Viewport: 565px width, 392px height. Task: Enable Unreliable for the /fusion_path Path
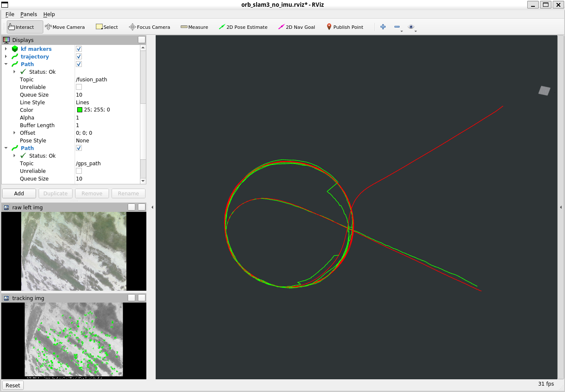(x=79, y=87)
